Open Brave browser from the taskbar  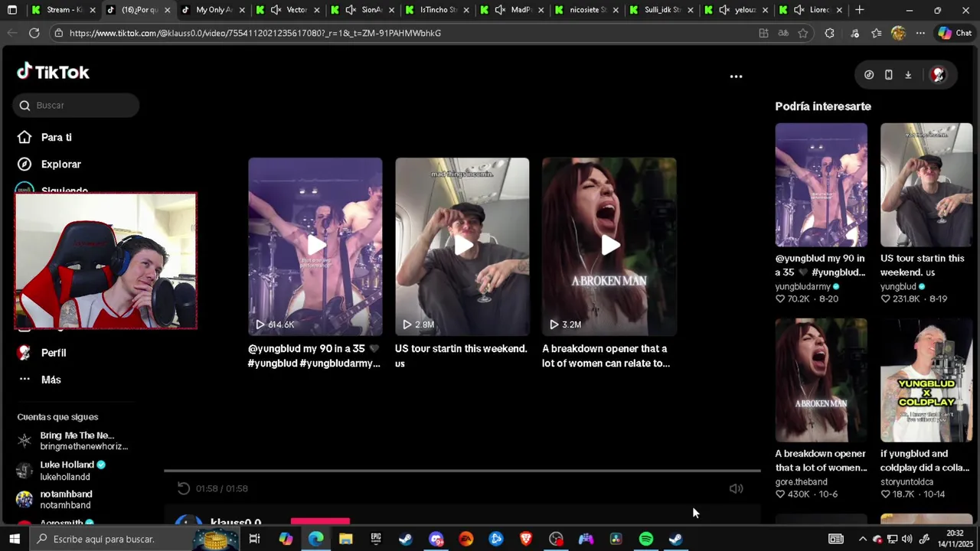click(x=526, y=539)
